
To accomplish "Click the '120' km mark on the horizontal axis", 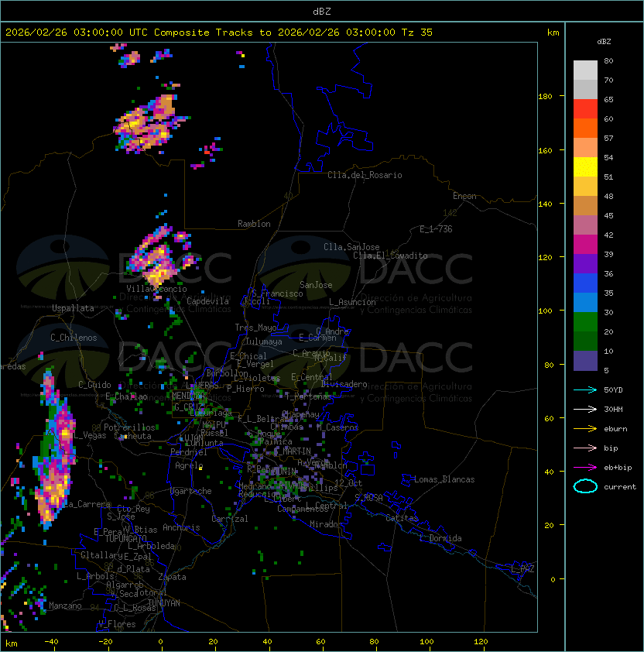I will tap(481, 642).
